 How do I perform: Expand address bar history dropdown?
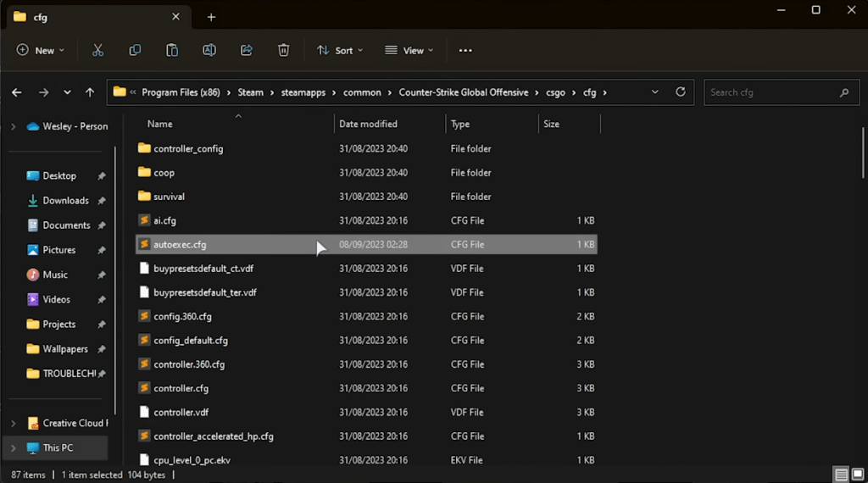coord(655,92)
